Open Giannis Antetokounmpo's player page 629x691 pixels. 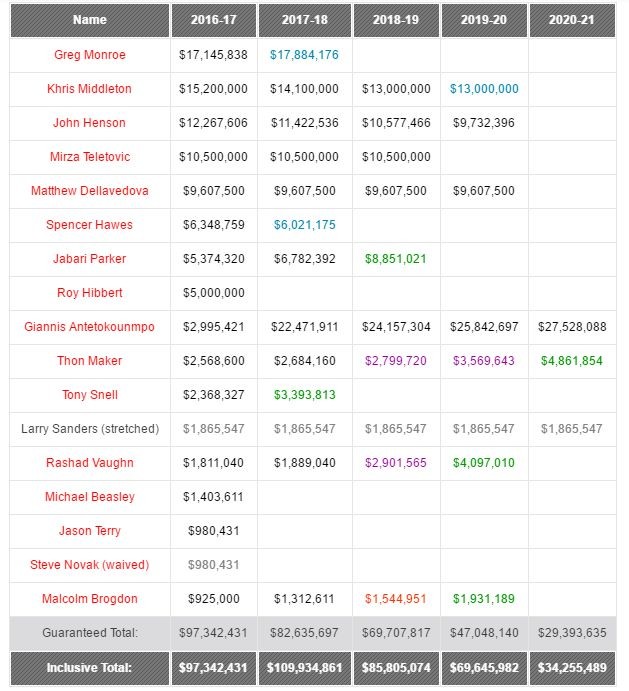pyautogui.click(x=90, y=327)
